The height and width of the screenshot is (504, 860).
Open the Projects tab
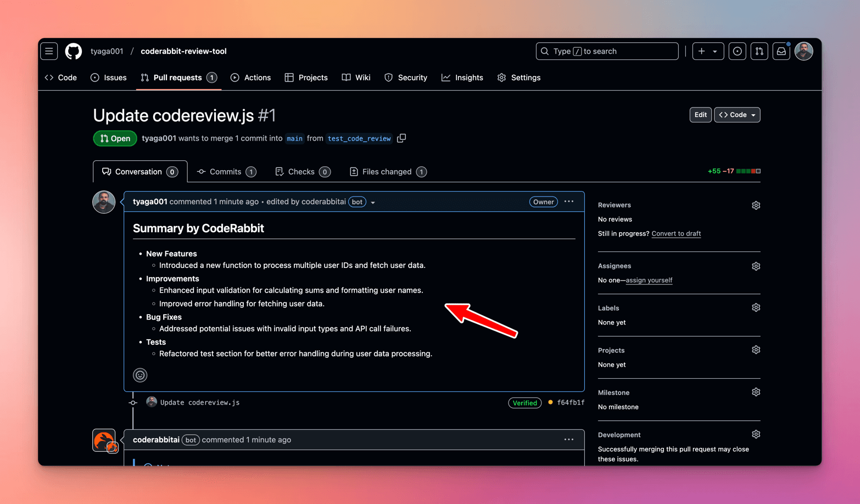point(306,77)
